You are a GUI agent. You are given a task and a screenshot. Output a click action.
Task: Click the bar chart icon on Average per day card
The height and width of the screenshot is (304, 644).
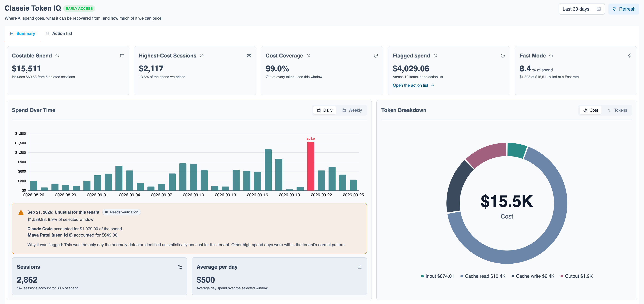(360, 267)
